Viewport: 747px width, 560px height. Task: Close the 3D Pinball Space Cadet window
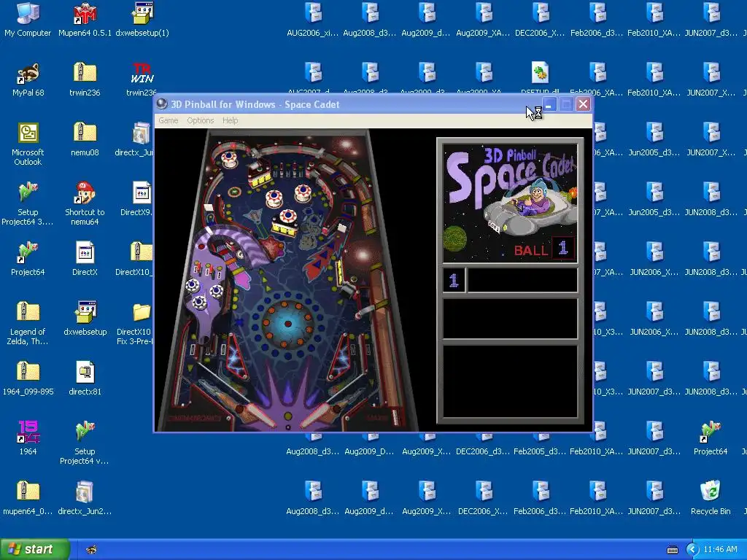pyautogui.click(x=583, y=104)
